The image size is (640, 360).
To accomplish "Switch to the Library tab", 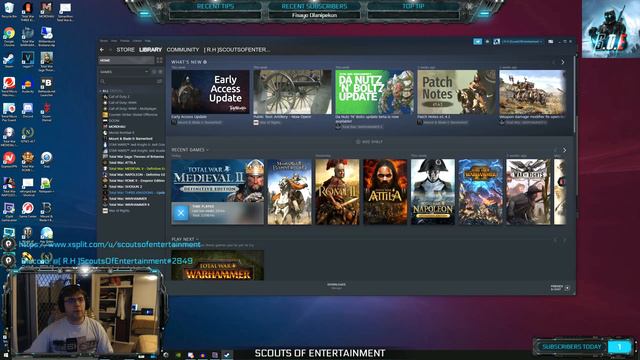I will tap(151, 50).
